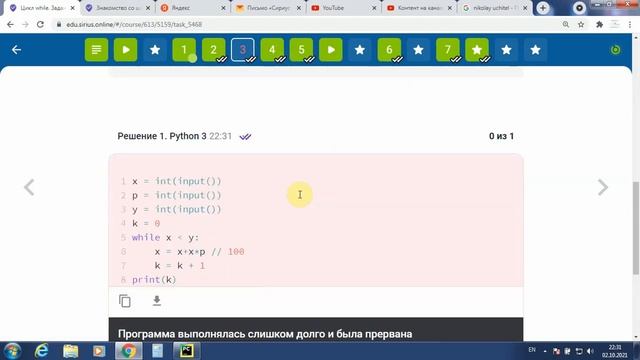Open the first video lesson play button
Screen dimensions: 640x360
126,50
